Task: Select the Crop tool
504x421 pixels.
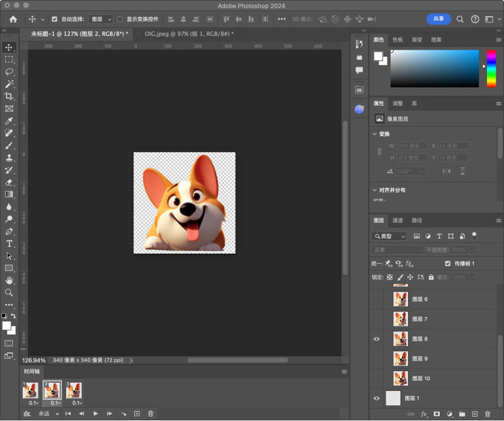Action: (9, 96)
